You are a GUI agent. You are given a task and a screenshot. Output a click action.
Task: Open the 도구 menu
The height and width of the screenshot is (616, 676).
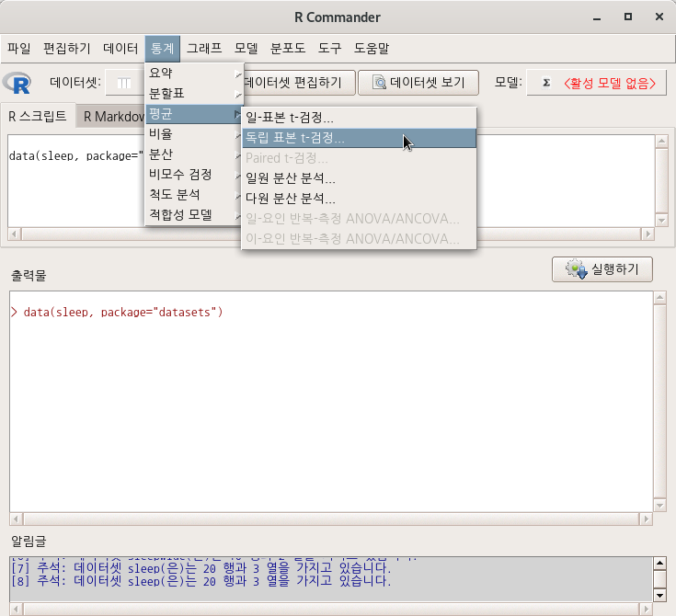tap(329, 48)
